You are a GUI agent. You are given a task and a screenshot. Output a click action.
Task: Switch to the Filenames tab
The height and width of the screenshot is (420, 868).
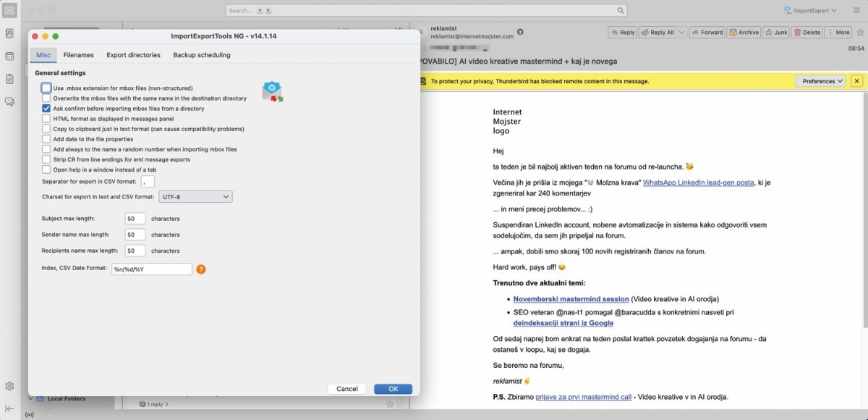pos(78,55)
